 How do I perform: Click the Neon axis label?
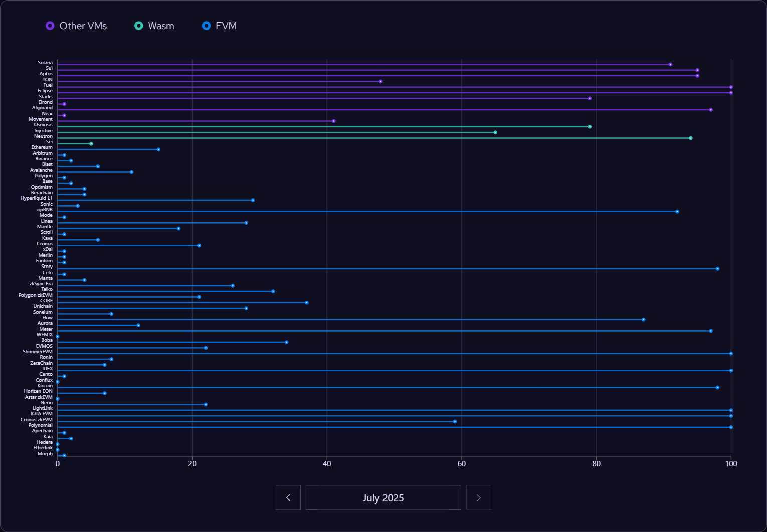[x=47, y=403]
